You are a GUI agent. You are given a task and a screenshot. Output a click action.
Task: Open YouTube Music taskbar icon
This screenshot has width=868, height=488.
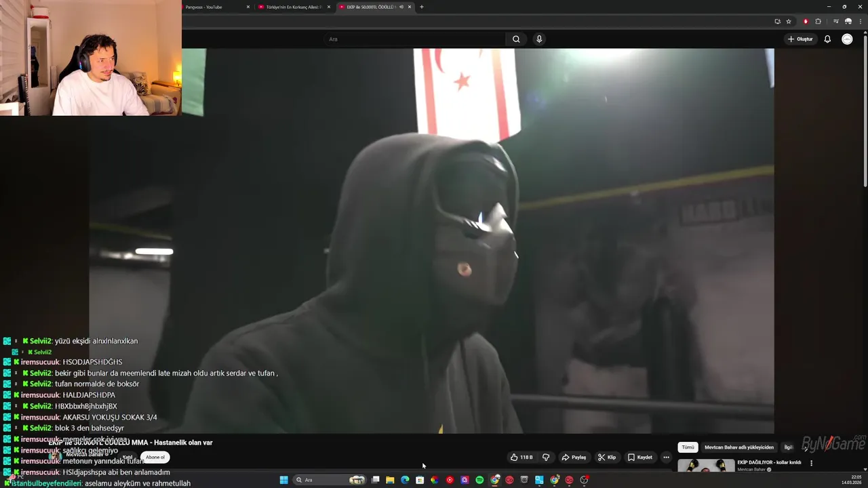pos(450,480)
